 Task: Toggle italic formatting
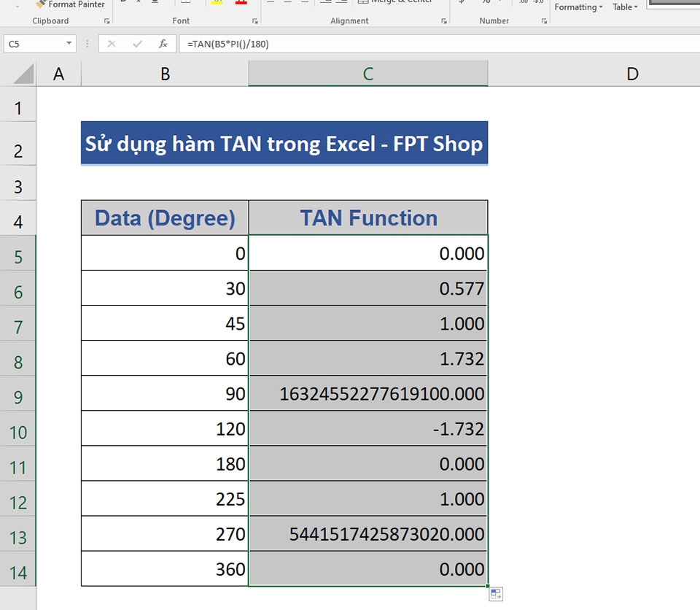(x=139, y=2)
